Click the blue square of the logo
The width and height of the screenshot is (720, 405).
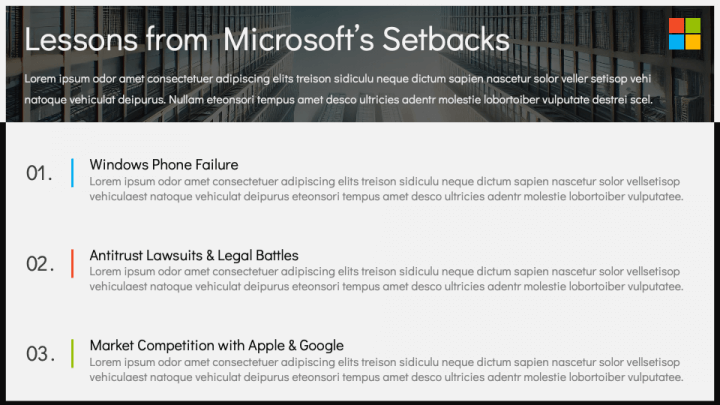coord(676,42)
